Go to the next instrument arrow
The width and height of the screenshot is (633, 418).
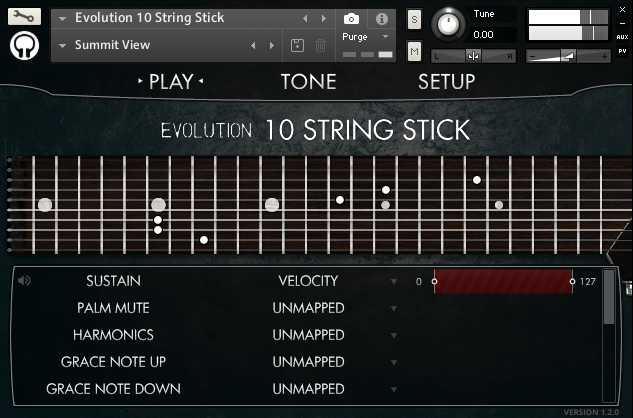tap(323, 19)
